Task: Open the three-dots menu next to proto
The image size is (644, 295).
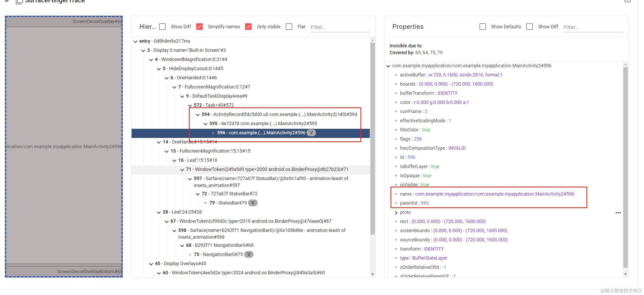Action: click(x=618, y=213)
